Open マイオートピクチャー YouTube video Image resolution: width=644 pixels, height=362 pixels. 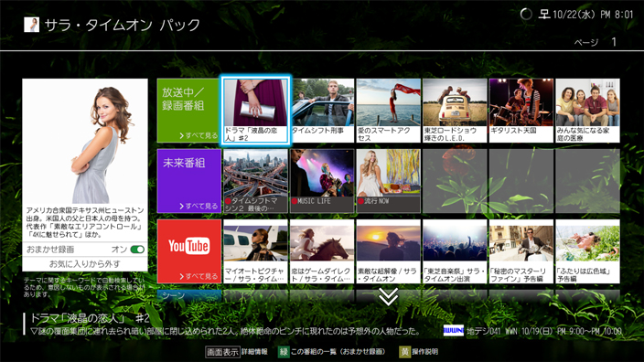(255, 251)
